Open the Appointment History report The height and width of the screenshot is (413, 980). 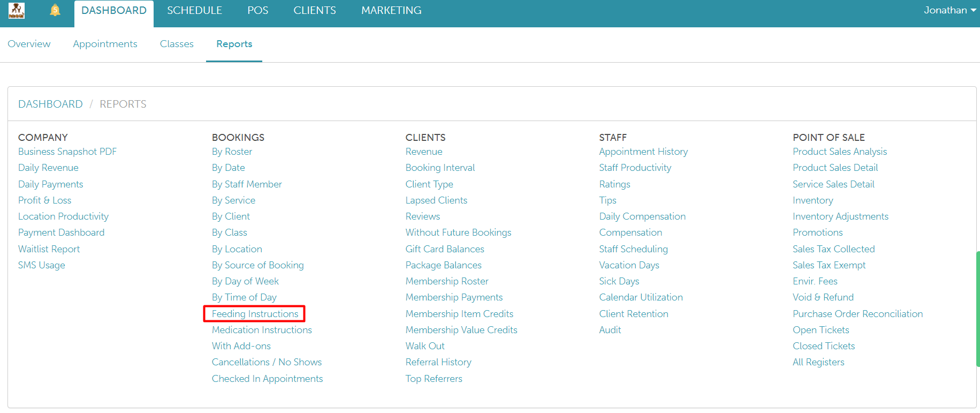[x=643, y=152]
